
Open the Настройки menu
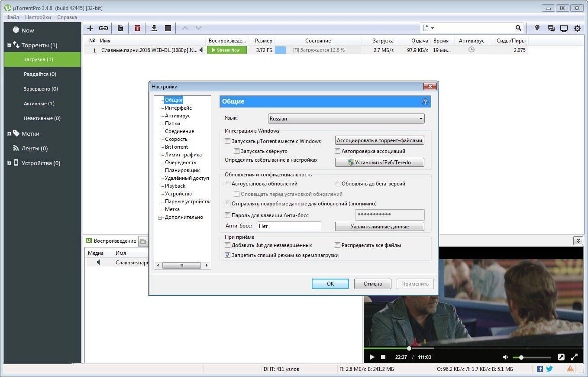pyautogui.click(x=38, y=17)
